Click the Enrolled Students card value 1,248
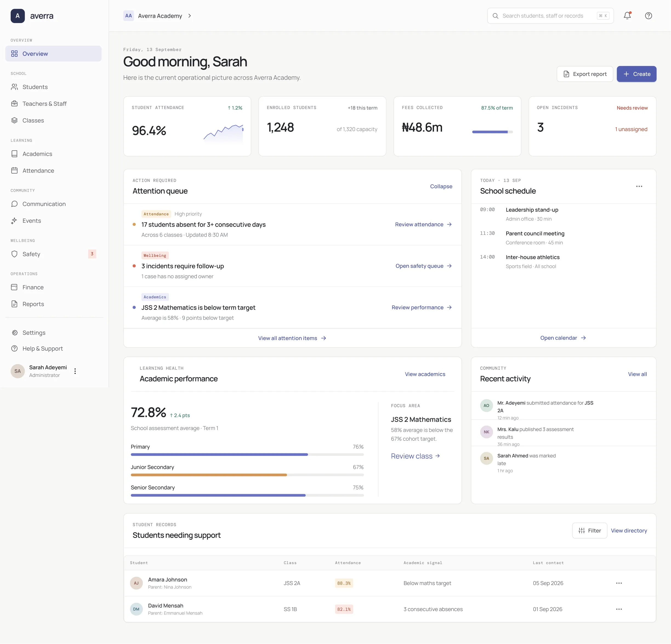671x644 pixels. click(280, 128)
